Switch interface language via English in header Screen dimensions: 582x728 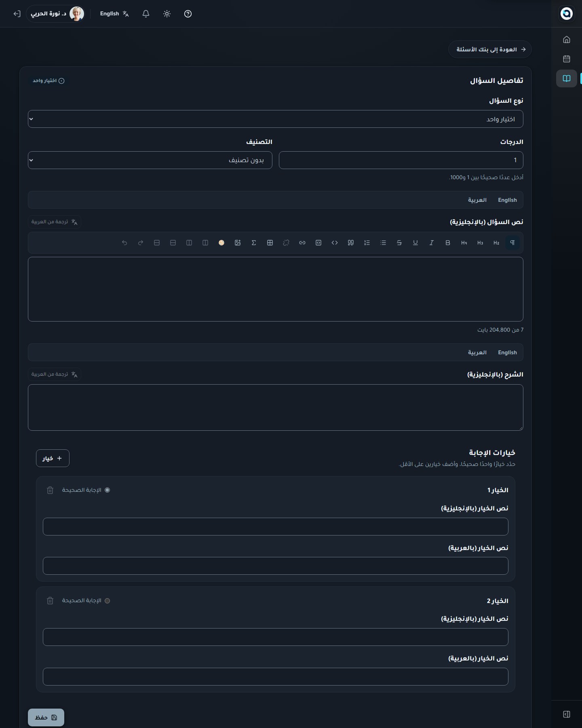(114, 14)
